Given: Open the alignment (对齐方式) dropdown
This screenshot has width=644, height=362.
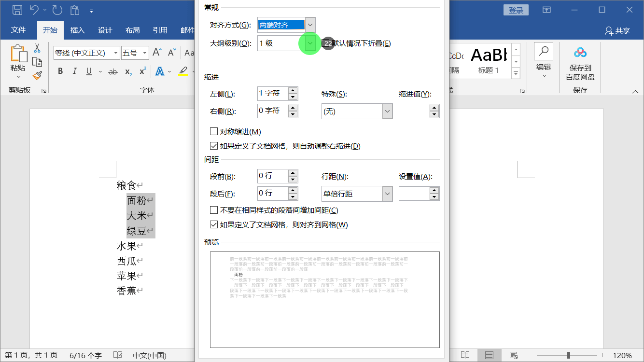Looking at the screenshot, I should [310, 25].
